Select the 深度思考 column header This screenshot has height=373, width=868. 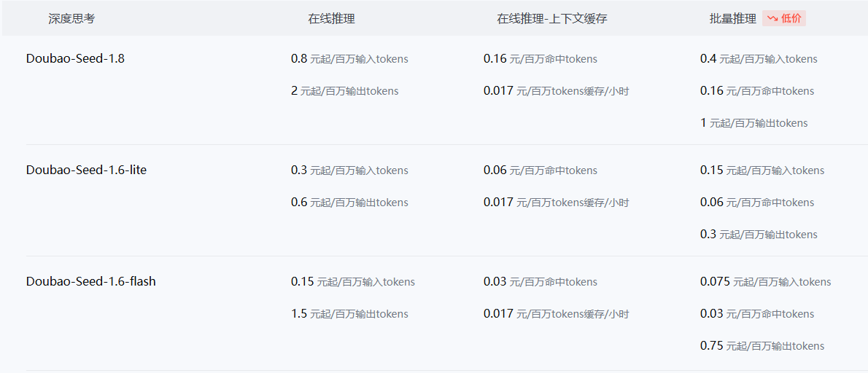point(71,19)
